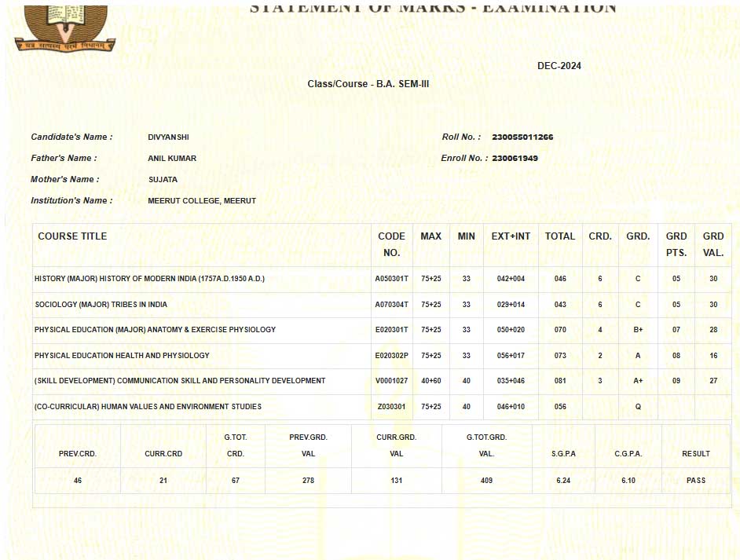
Task: Click Class/Course - B.A. SEM-III heading
Action: 368,84
